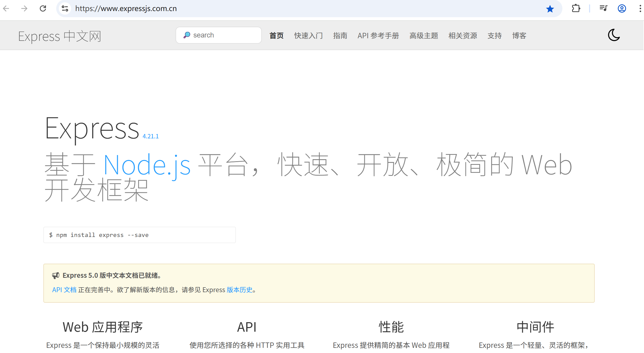Toggle dark mode with the moon icon
The width and height of the screenshot is (644, 353).
pos(614,35)
